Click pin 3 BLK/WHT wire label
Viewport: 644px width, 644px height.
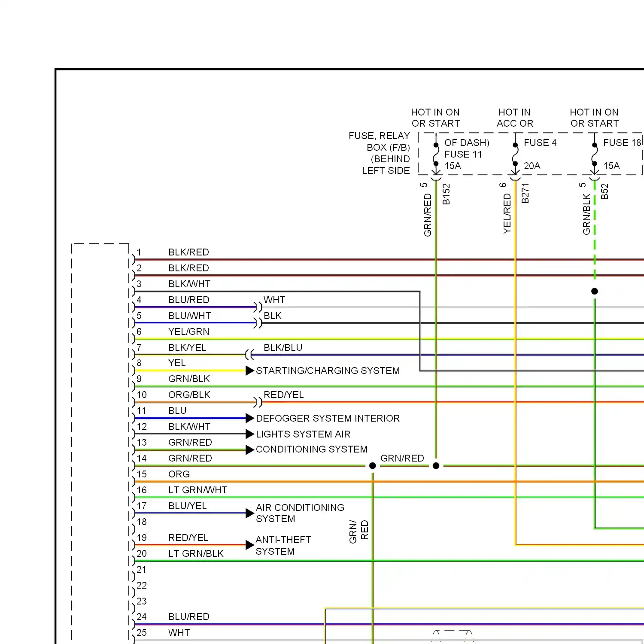click(x=189, y=284)
